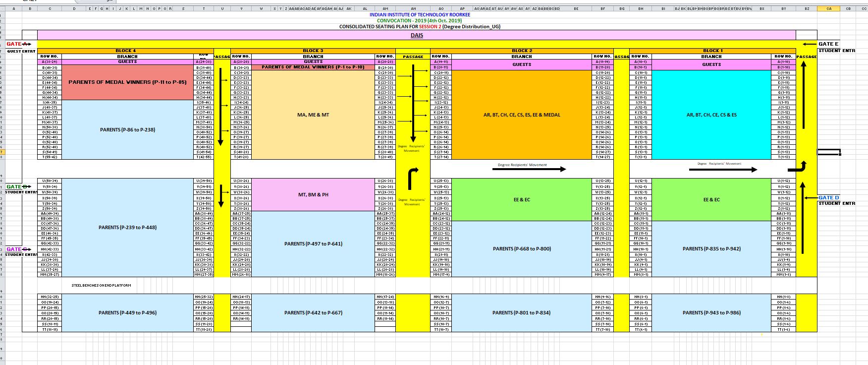
Task: Click the 'PARENTS (P-801 to P-834)' region
Action: pyautogui.click(x=522, y=313)
